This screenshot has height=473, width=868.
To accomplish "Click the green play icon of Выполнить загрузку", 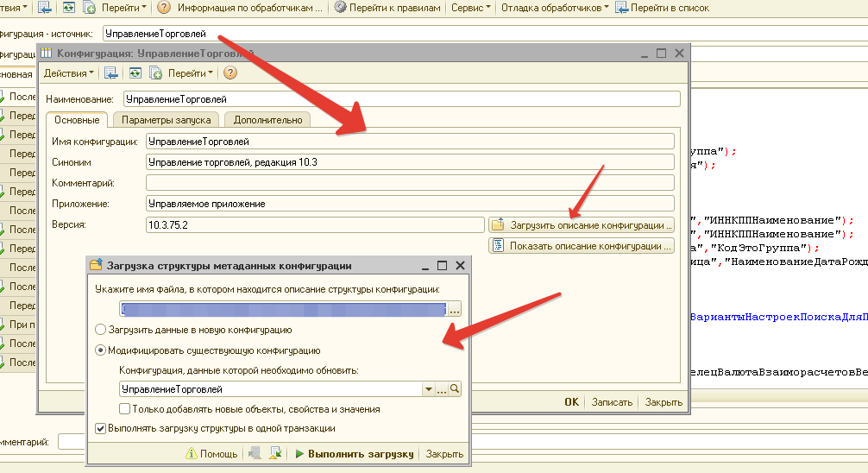I will click(299, 454).
